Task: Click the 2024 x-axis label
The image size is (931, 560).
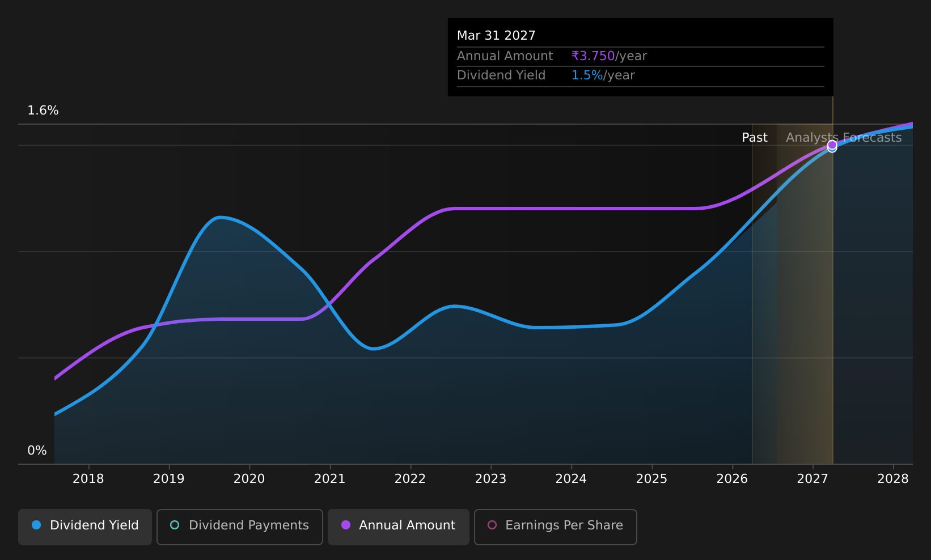Action: [572, 479]
